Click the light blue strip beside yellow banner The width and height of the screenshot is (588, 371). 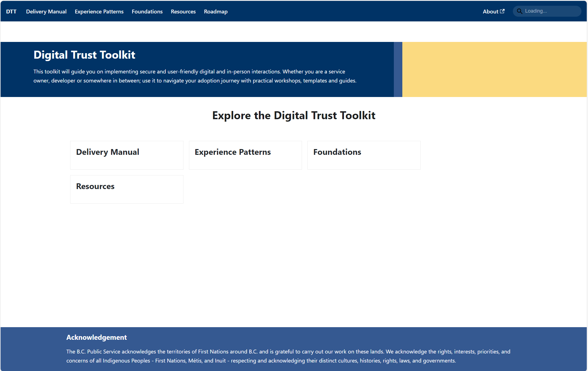point(398,69)
